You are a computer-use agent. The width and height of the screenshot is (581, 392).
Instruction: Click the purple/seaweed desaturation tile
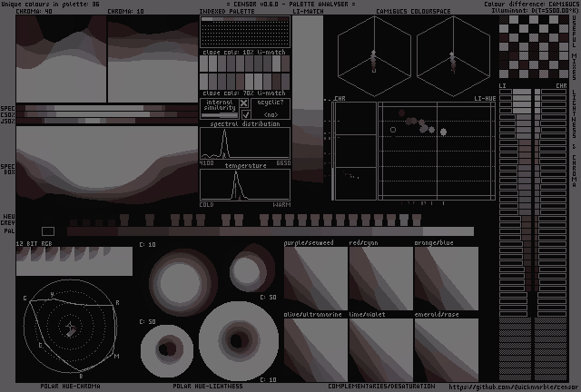coord(315,279)
